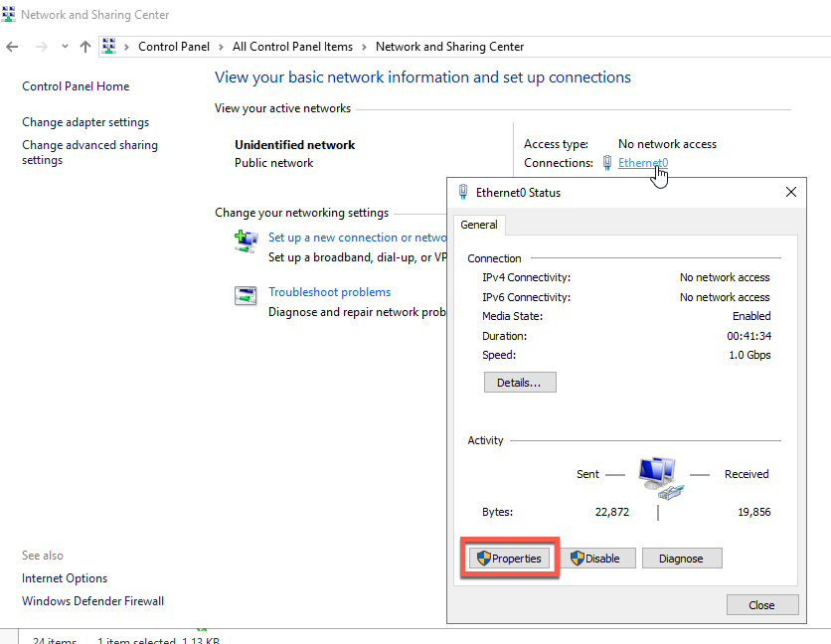Open Windows Defender Firewall link

pyautogui.click(x=93, y=601)
